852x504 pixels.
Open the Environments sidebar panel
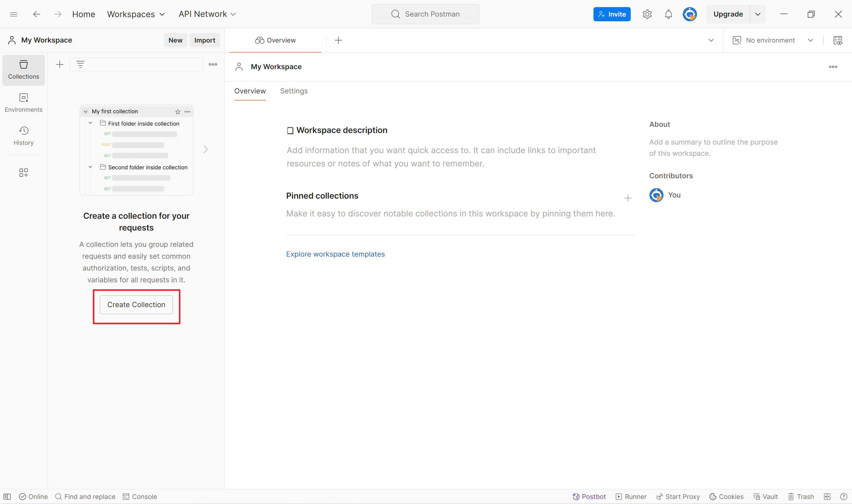23,103
